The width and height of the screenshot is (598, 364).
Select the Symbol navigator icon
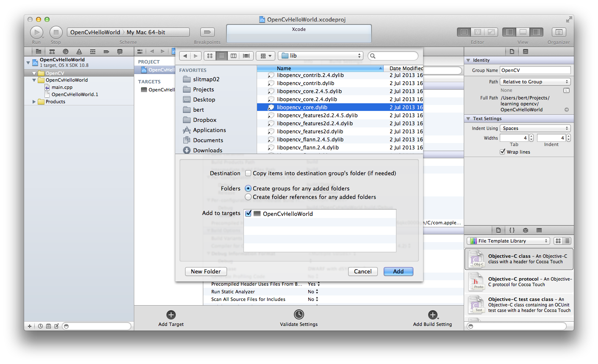[52, 52]
